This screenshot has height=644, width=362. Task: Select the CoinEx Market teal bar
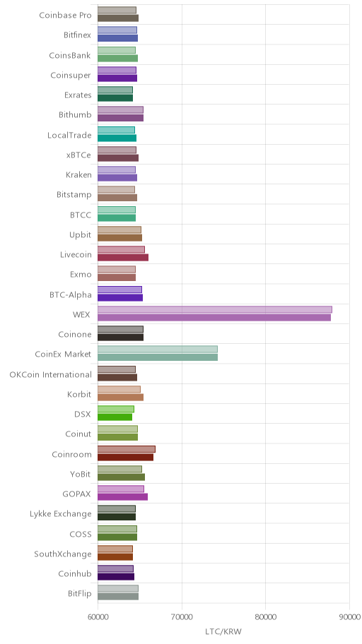(x=158, y=353)
